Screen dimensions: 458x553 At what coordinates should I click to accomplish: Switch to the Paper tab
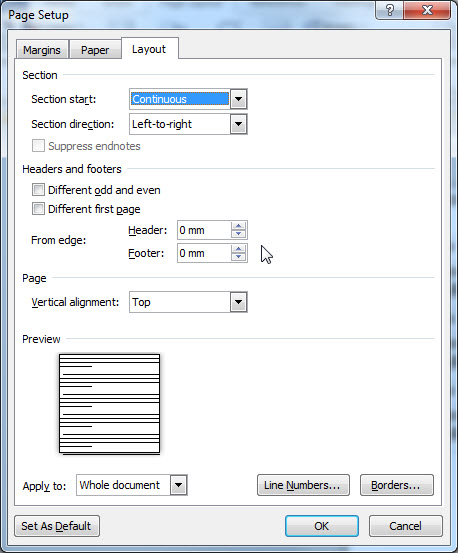click(x=95, y=50)
